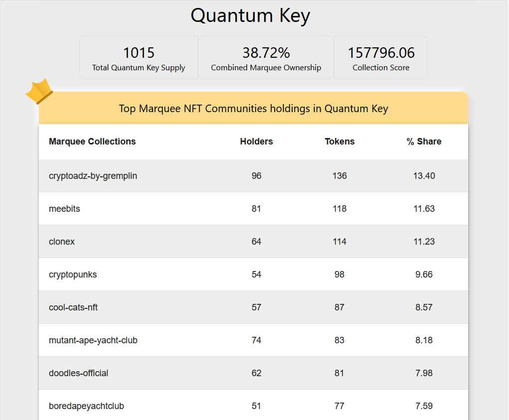
Task: Click the % Share column header
Action: tap(424, 141)
